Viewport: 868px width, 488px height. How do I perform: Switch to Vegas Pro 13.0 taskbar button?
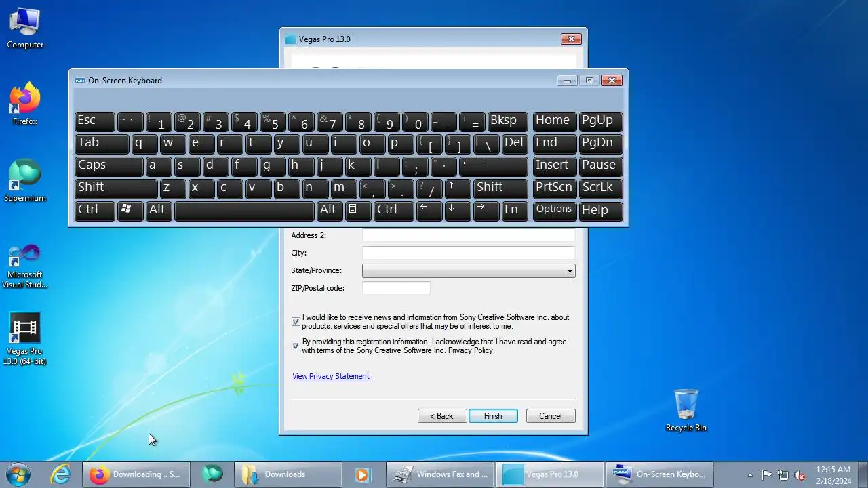click(550, 474)
